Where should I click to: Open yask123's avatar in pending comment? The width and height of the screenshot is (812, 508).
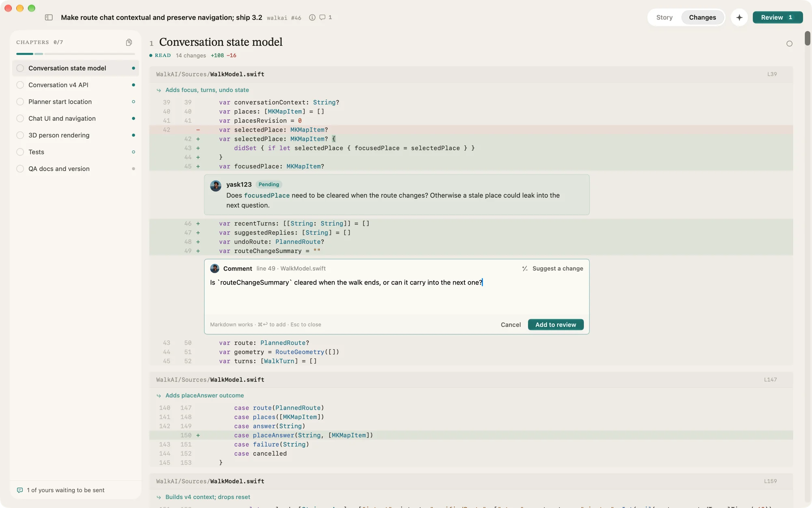point(216,186)
